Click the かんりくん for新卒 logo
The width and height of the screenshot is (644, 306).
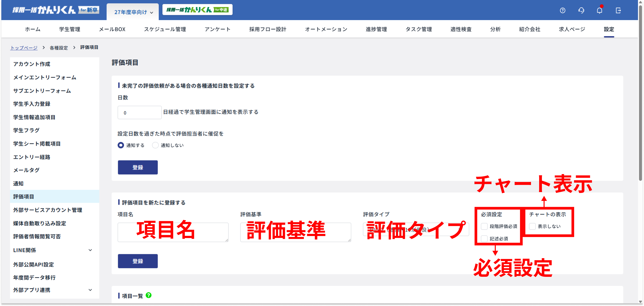point(55,10)
